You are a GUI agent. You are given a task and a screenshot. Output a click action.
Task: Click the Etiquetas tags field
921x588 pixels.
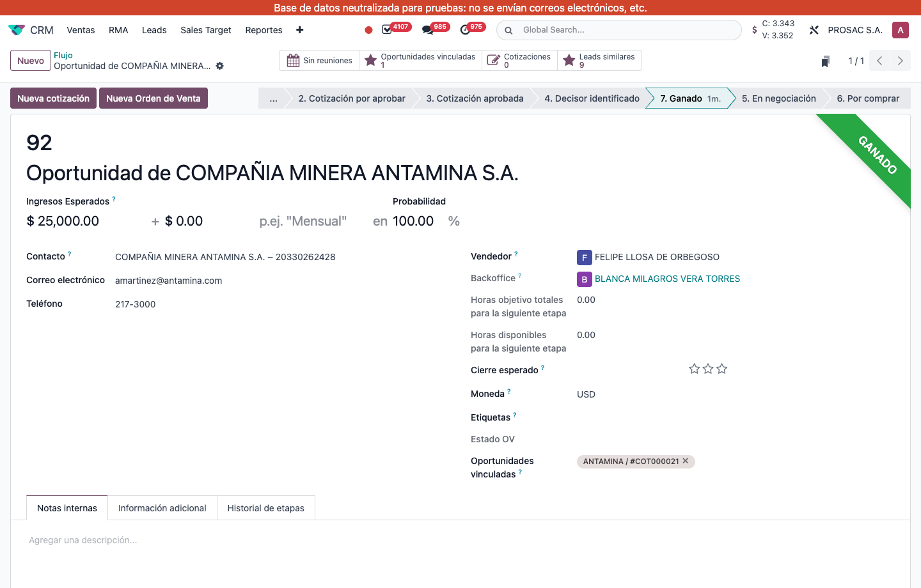tap(736, 417)
